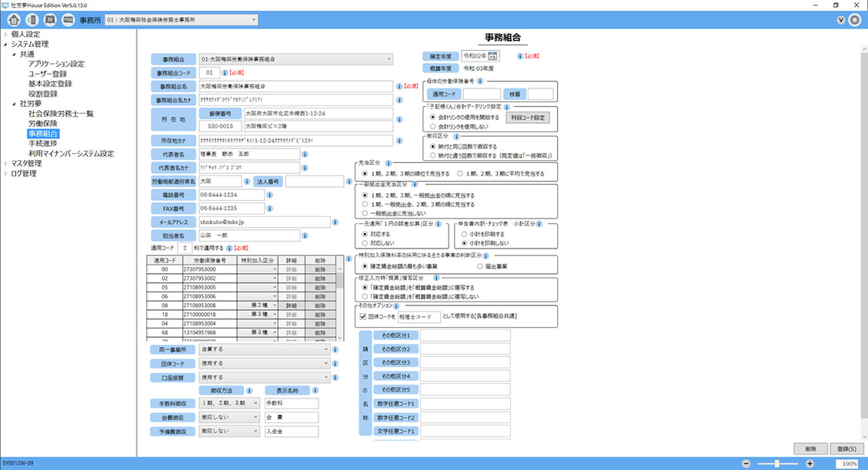Screen dimensions: 868x470
Task: Click the 科目コード設定 button
Action: [528, 118]
